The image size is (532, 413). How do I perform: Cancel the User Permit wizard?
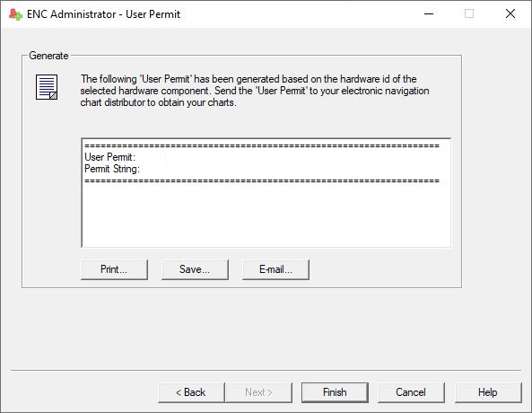click(x=411, y=392)
